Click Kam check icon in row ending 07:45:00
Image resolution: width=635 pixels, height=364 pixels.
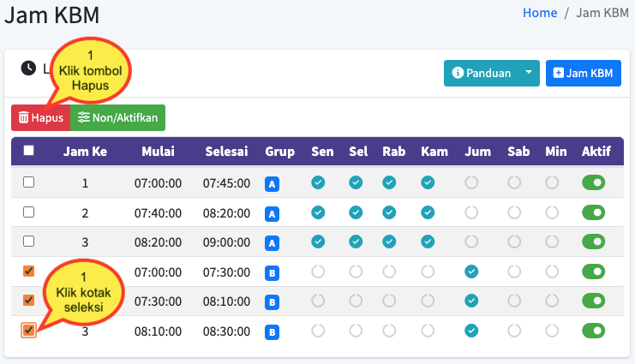click(428, 182)
